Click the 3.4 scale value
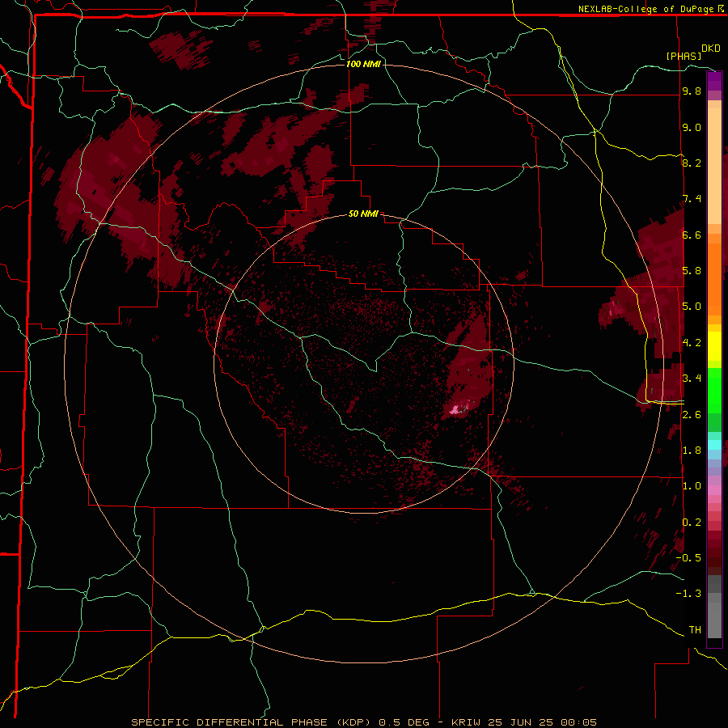The height and width of the screenshot is (728, 728). pyautogui.click(x=692, y=379)
